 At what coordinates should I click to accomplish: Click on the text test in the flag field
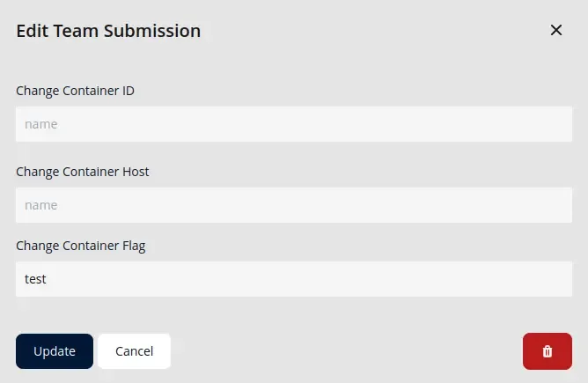pyautogui.click(x=35, y=279)
